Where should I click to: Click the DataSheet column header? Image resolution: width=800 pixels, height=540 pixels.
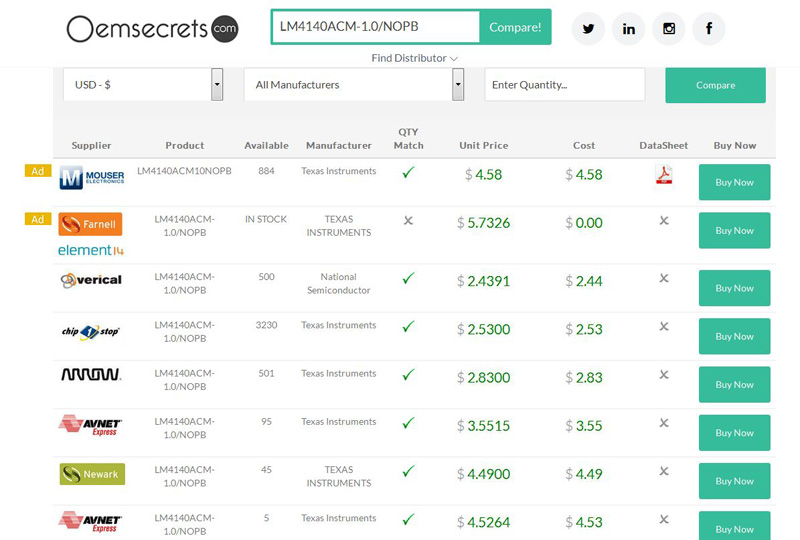(x=663, y=145)
